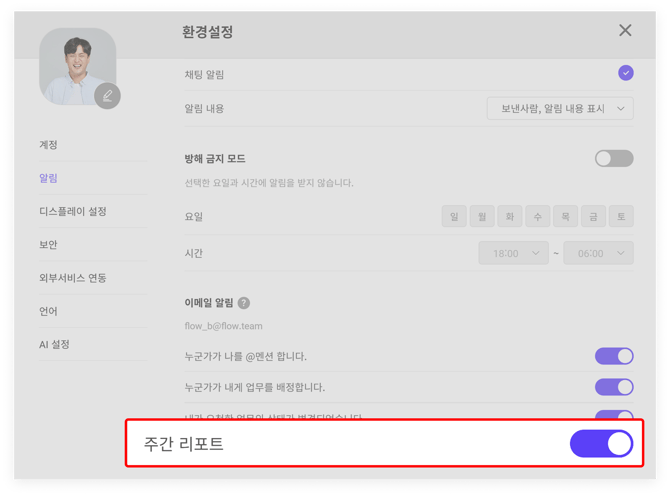Viewport: 670px width, 496px height.
Task: Disable the 업무를 배정합니다 email toggle
Action: 614,386
